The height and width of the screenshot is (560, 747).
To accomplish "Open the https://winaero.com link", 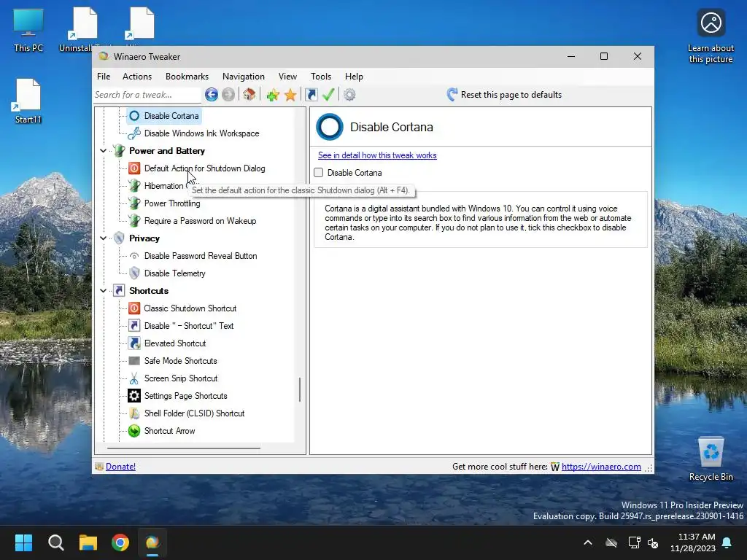I will [x=601, y=467].
